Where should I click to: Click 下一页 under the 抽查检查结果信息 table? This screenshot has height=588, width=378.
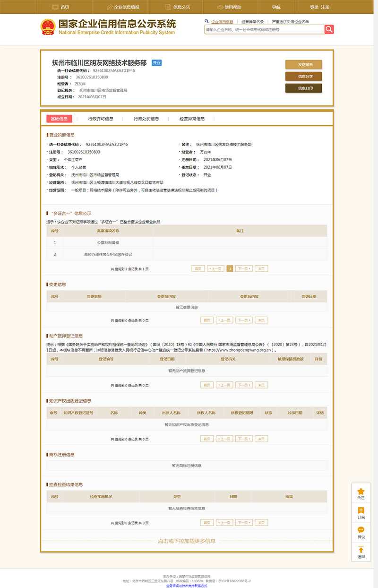(244, 522)
